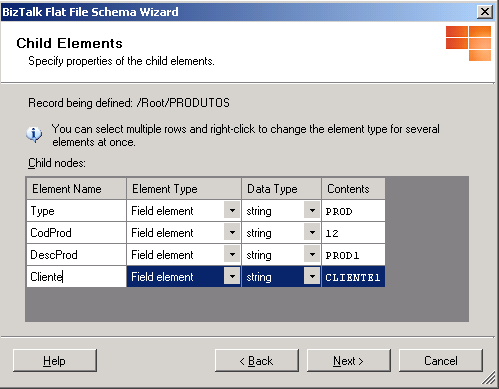Expand Element Type dropdown for Cliente row
The height and width of the screenshot is (389, 499).
pyautogui.click(x=232, y=277)
